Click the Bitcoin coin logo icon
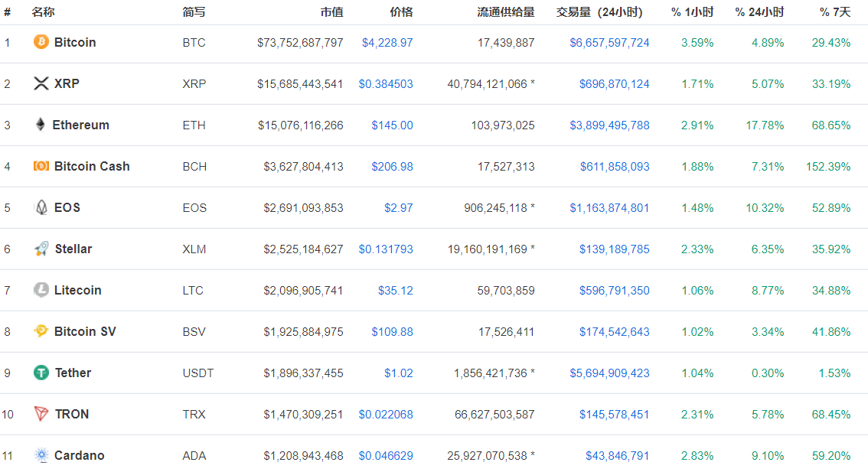This screenshot has width=868, height=472. 41,42
